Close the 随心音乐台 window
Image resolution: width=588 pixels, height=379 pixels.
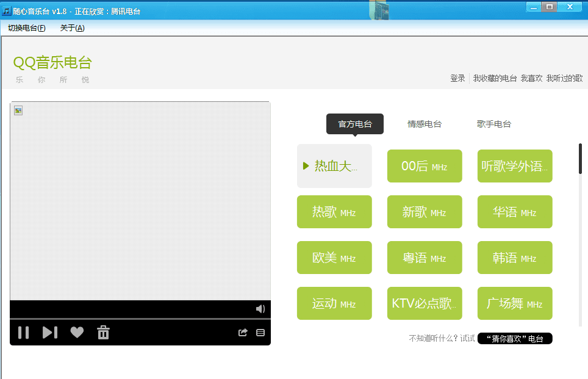570,7
